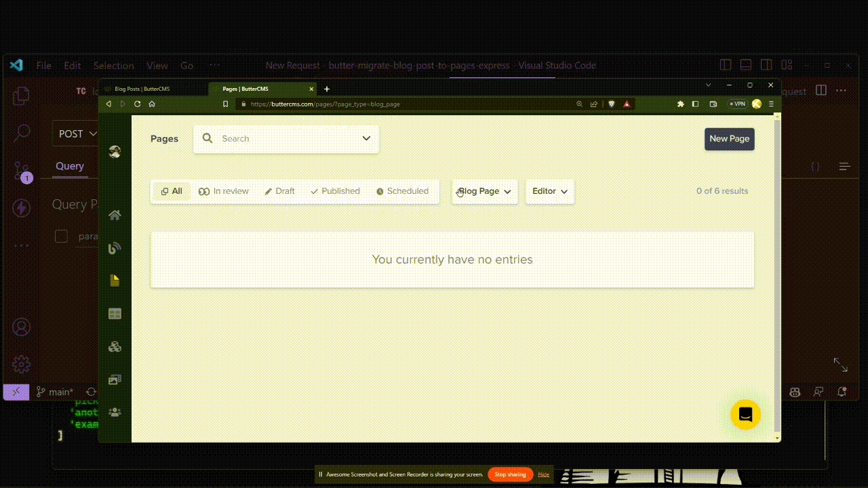Click the share icon in address bar
Image resolution: width=868 pixels, height=488 pixels.
point(594,104)
